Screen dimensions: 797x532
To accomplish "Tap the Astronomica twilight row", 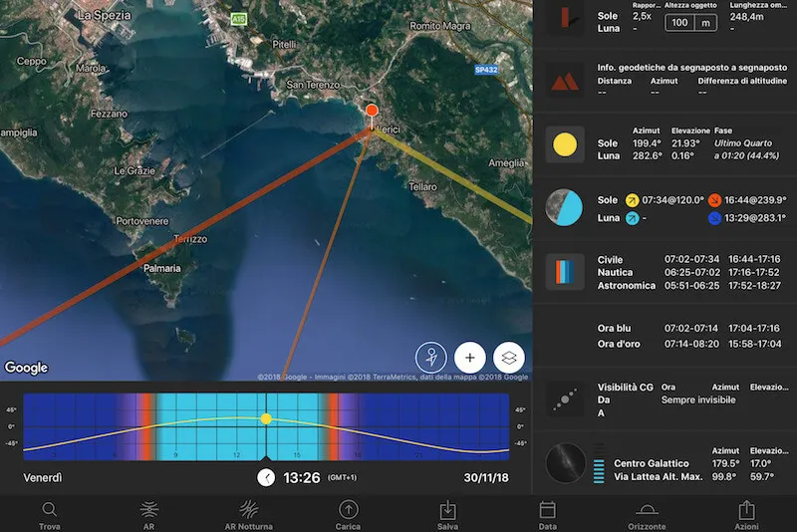I will (688, 286).
